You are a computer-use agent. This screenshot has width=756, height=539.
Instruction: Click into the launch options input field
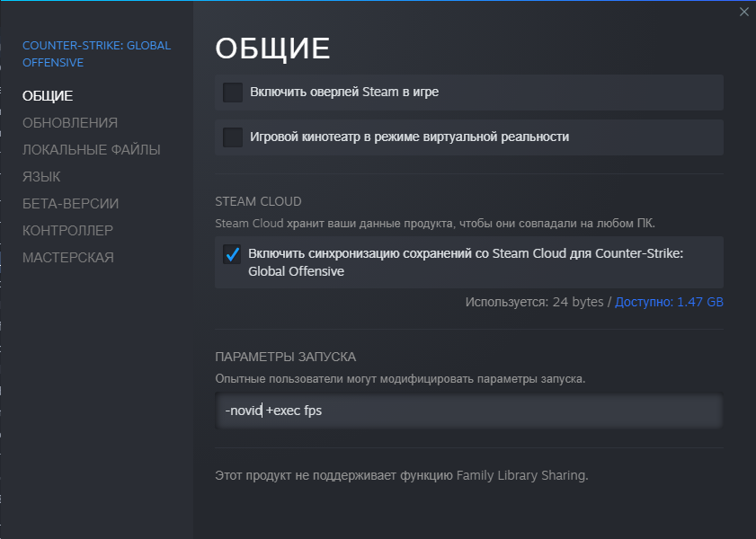pyautogui.click(x=467, y=411)
